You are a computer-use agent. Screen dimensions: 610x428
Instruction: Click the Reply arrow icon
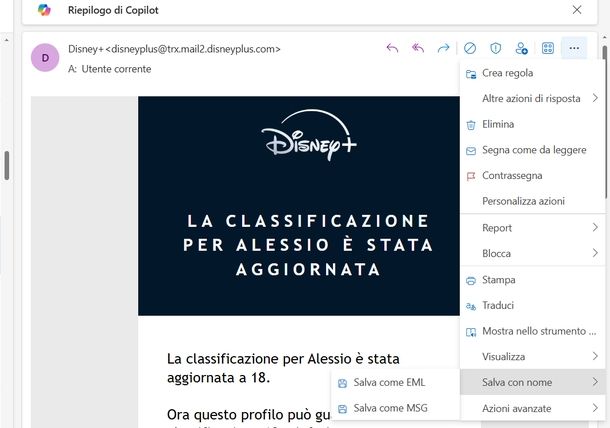[392, 48]
